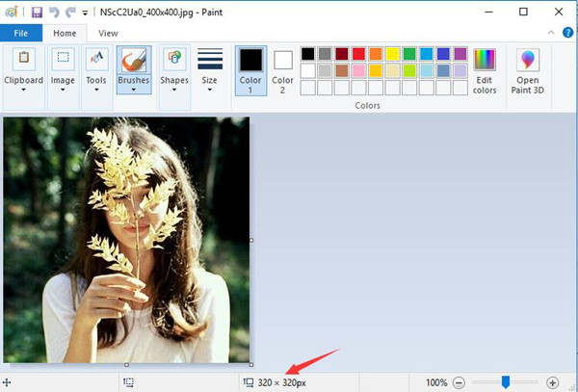578x392 pixels.
Task: Click the canvas photo of the woman
Action: (126, 240)
